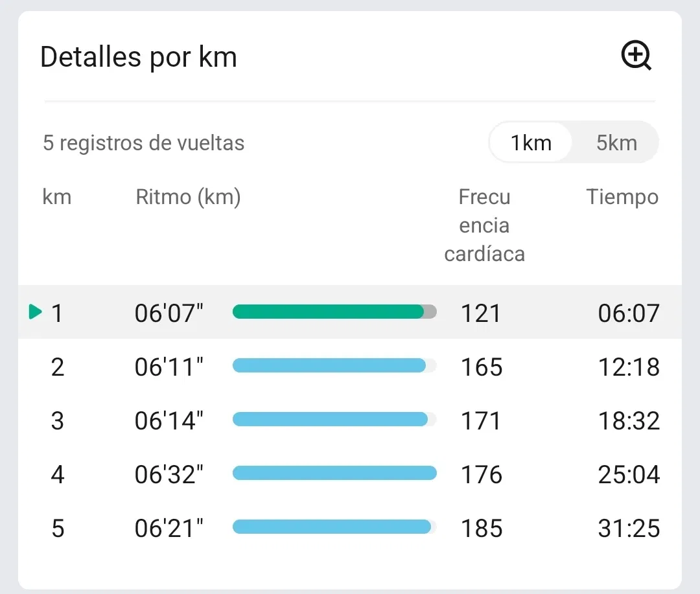Select the 1km lap toggle
Screen dimensions: 700x594
point(531,143)
